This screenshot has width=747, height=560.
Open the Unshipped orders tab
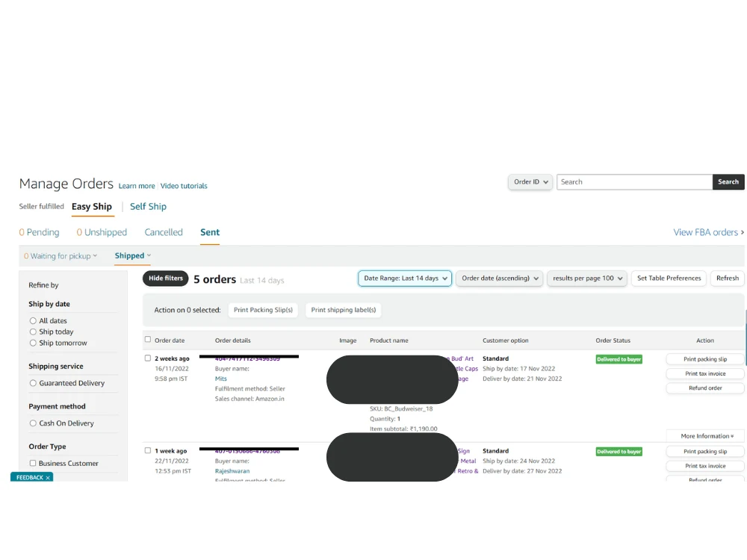pos(102,232)
